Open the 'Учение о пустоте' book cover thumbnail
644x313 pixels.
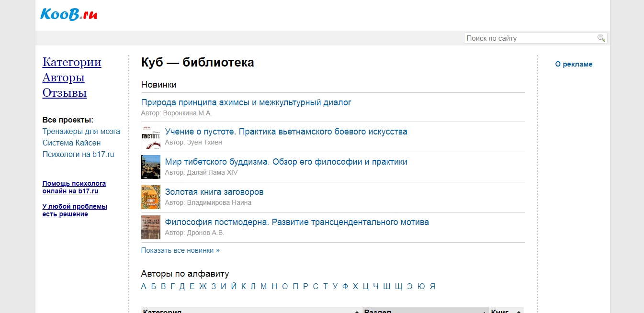150,137
